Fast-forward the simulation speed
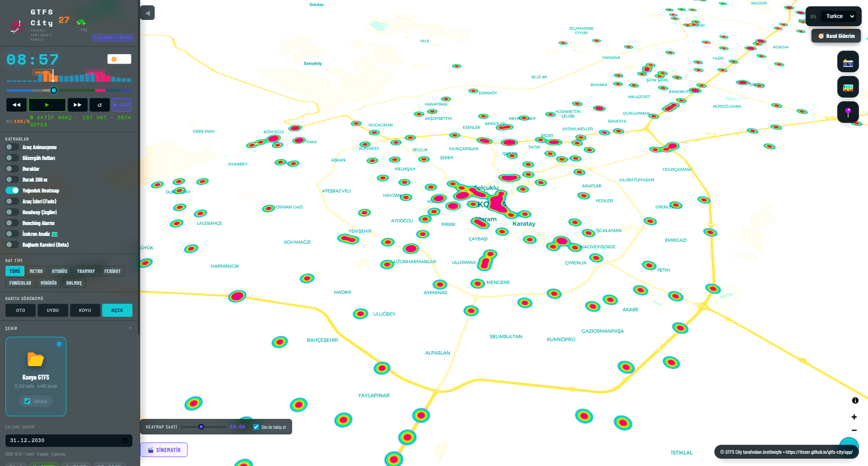868x466 pixels. coord(78,105)
